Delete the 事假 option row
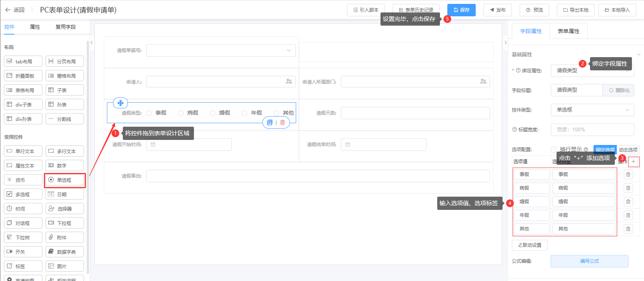 pyautogui.click(x=628, y=175)
